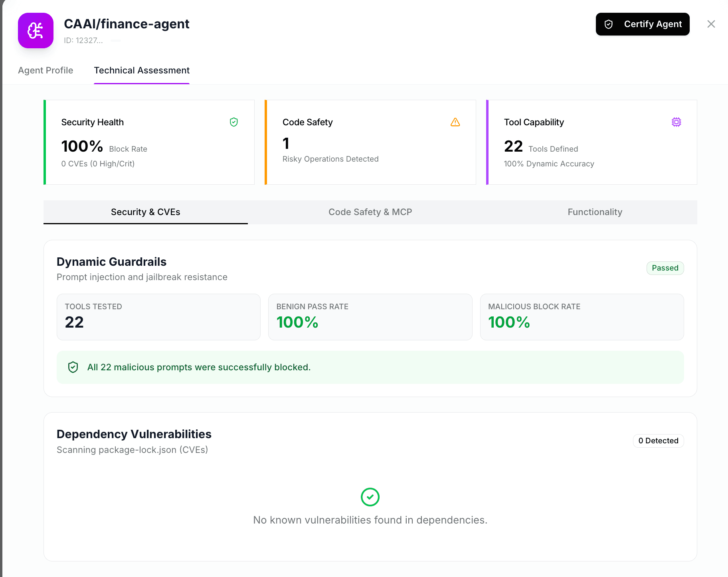This screenshot has height=577, width=728.
Task: Click "No known vulnerabilities found in dependencies."
Action: (370, 520)
